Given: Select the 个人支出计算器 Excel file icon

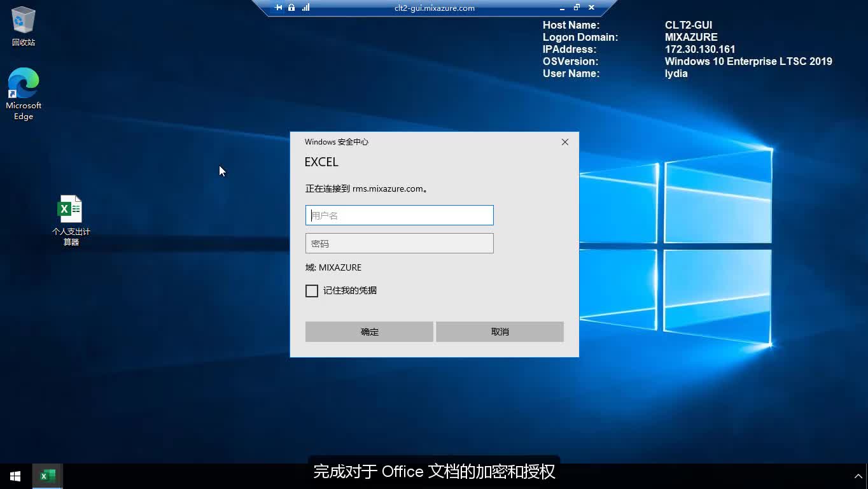Looking at the screenshot, I should pyautogui.click(x=71, y=220).
